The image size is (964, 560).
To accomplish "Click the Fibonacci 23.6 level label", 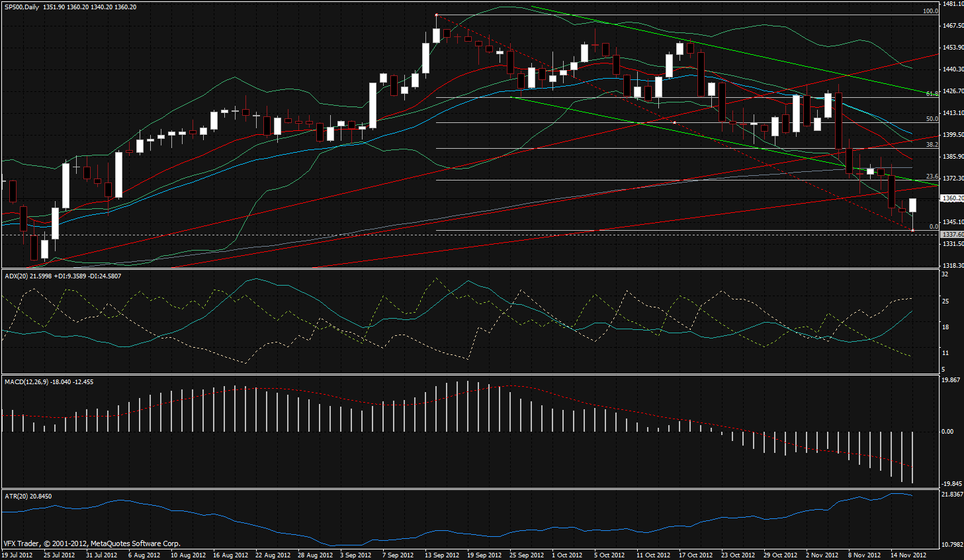I will click(932, 177).
